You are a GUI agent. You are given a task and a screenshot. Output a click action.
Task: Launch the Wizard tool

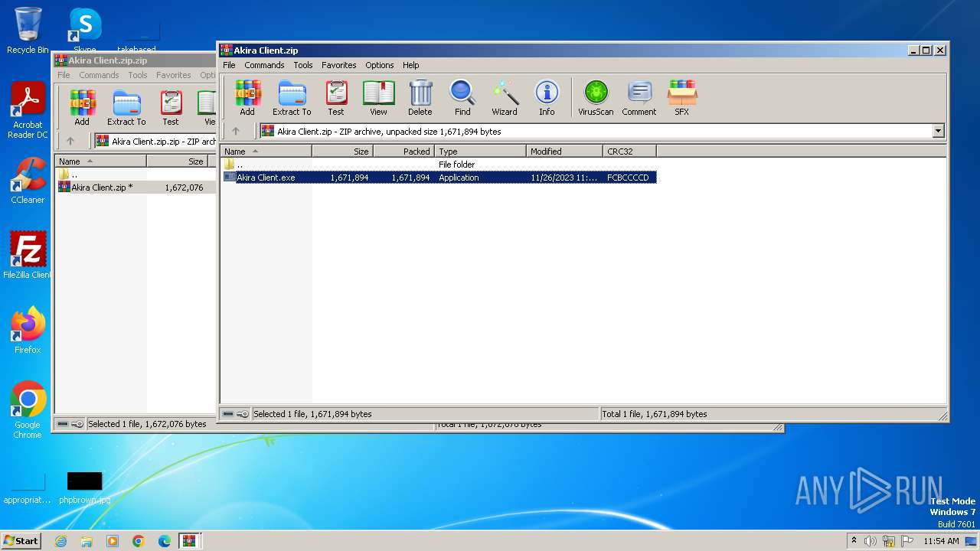pos(505,97)
